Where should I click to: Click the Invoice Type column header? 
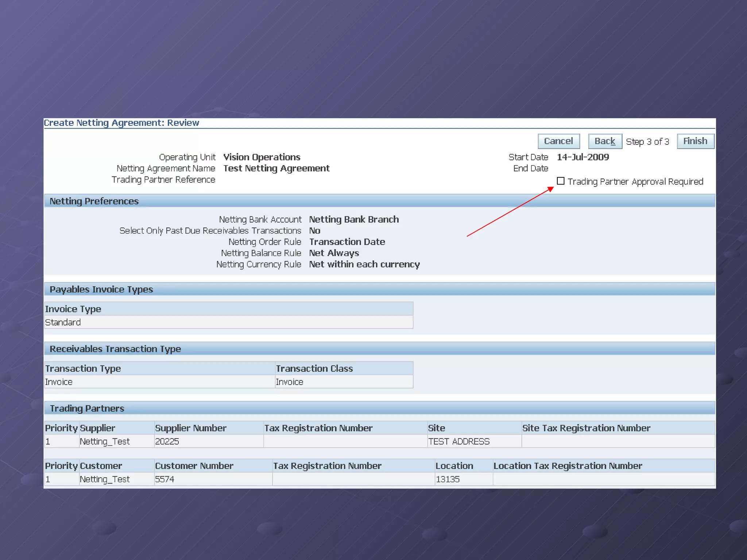(73, 309)
